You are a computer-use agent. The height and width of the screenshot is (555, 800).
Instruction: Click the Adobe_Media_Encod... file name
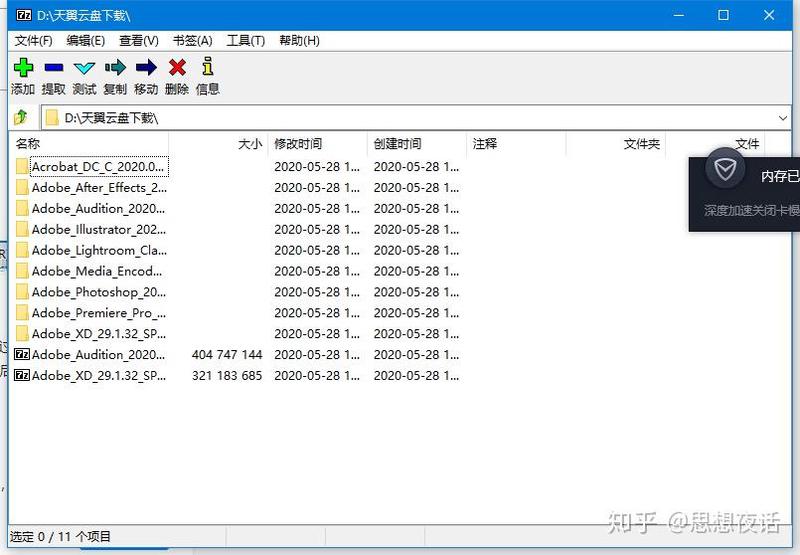click(x=97, y=271)
